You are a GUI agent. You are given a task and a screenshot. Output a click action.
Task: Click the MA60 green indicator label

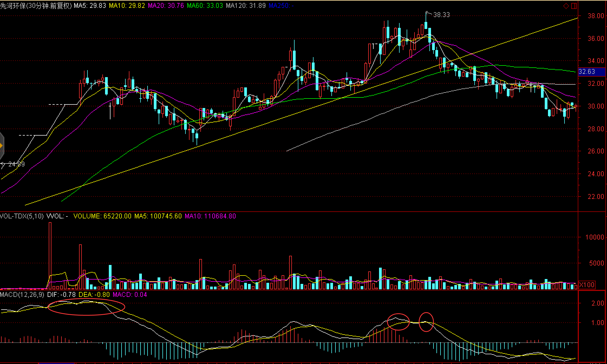[205, 6]
